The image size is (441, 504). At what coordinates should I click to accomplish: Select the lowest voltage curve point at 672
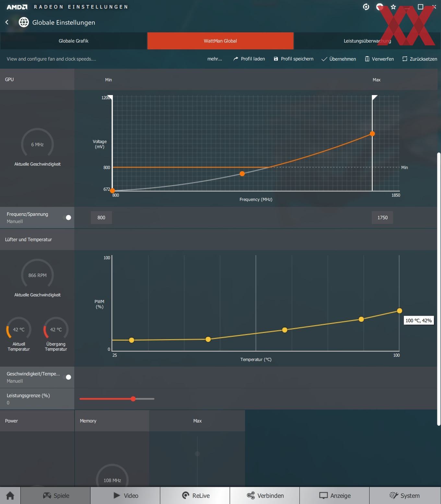click(x=113, y=191)
